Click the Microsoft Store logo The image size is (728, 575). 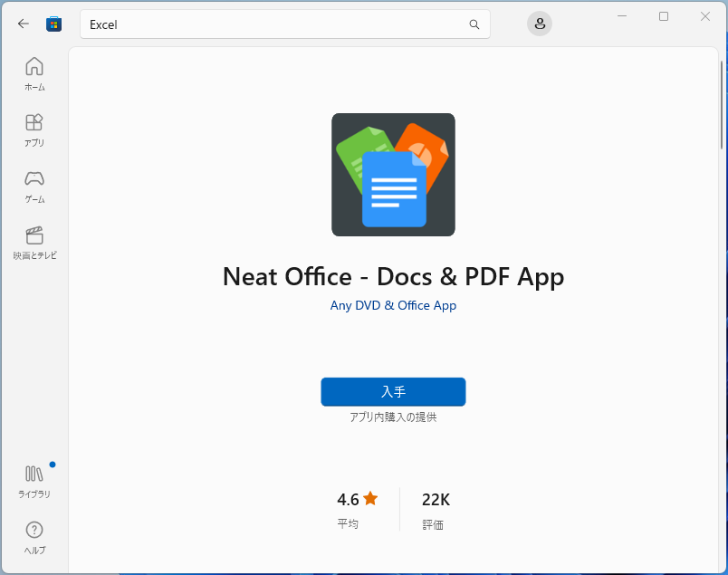[54, 24]
